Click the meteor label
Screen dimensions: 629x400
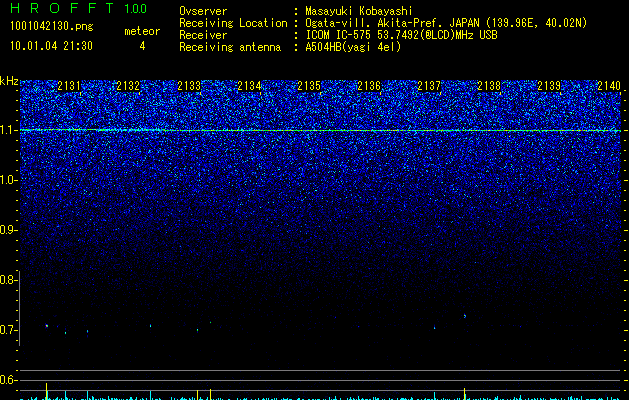(142, 31)
